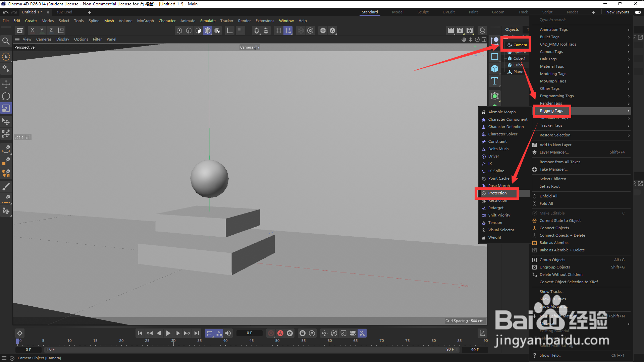Play the animation forward
This screenshot has height=362, width=644.
tap(168, 333)
